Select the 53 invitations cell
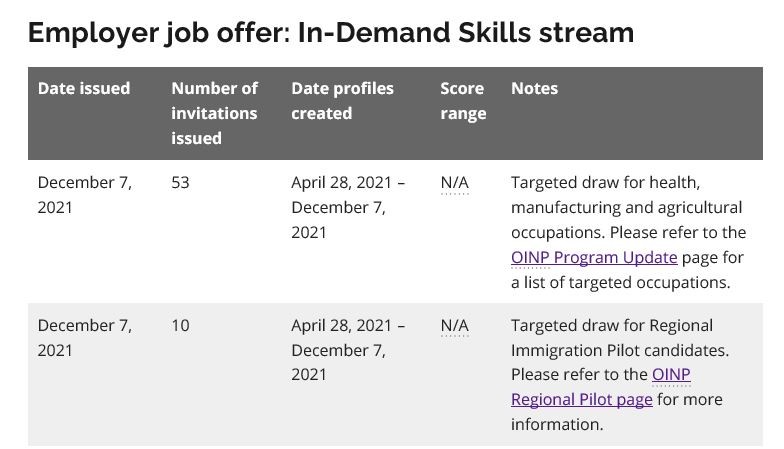 coord(180,182)
